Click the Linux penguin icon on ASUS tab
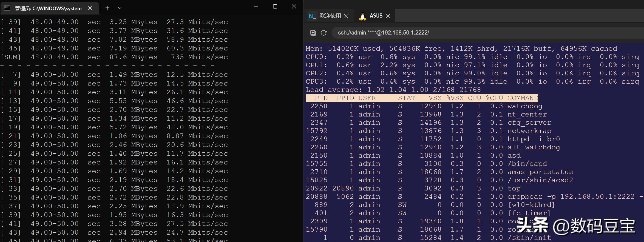Screen dimensions: 644x242 pyautogui.click(x=362, y=16)
